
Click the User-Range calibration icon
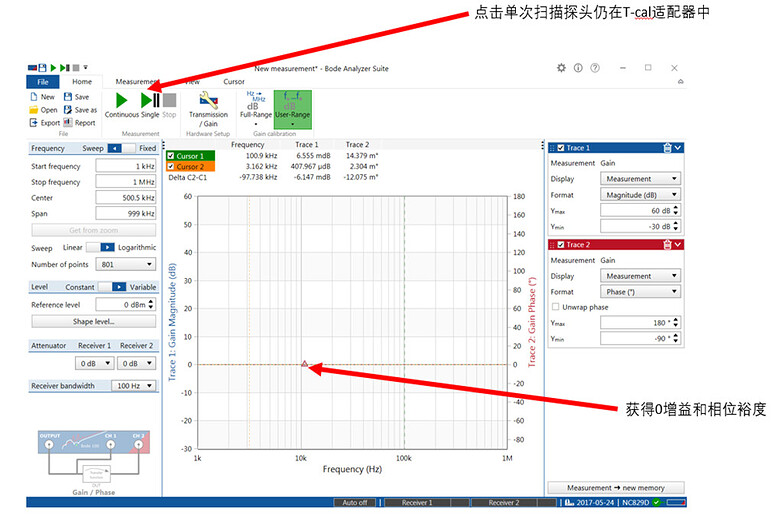pos(291,104)
